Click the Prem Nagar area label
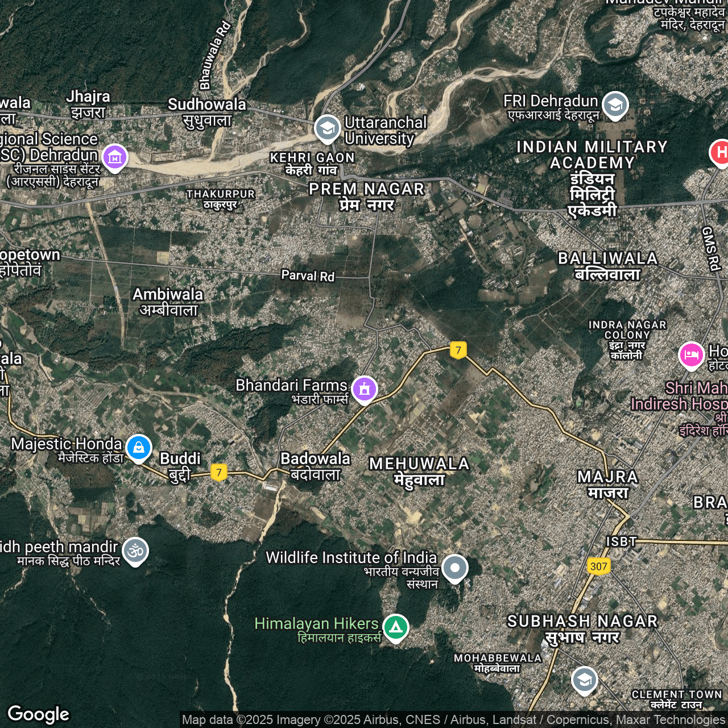Viewport: 728px width, 728px height. coord(366,196)
